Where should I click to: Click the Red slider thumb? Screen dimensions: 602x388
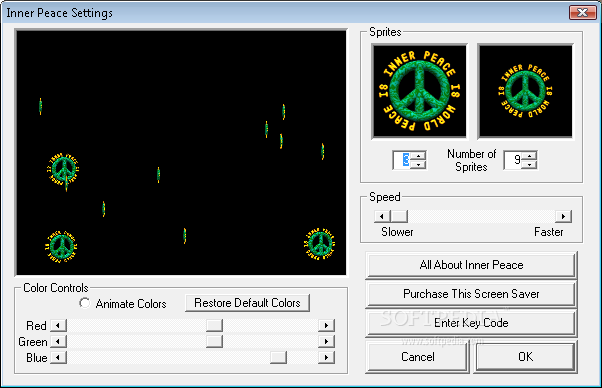[x=214, y=325]
